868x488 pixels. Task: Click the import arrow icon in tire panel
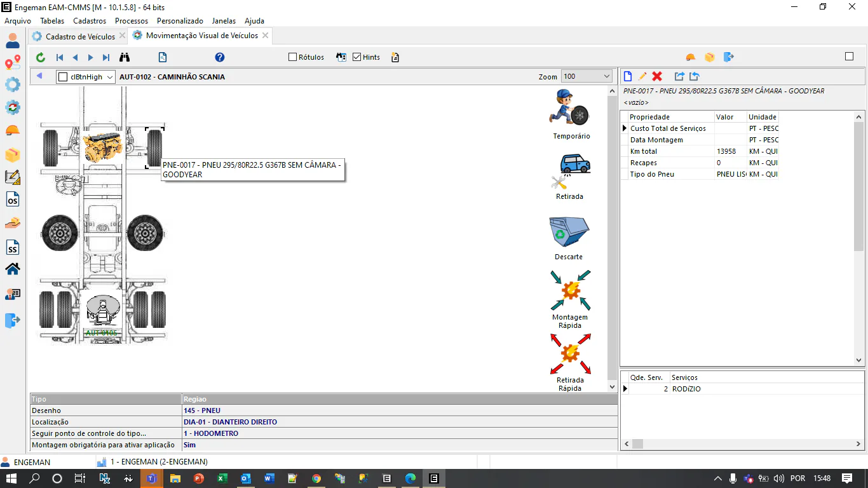click(695, 76)
